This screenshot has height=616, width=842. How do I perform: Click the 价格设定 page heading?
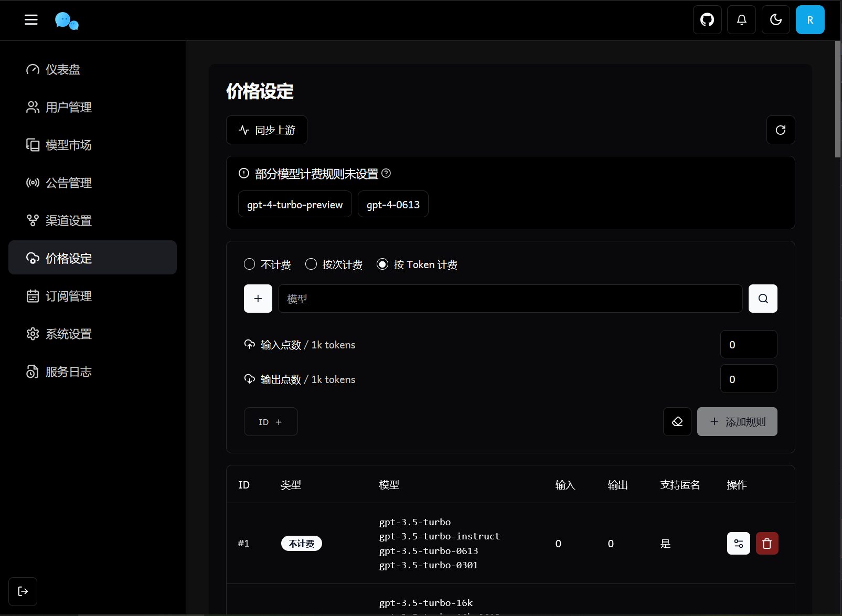(x=260, y=91)
